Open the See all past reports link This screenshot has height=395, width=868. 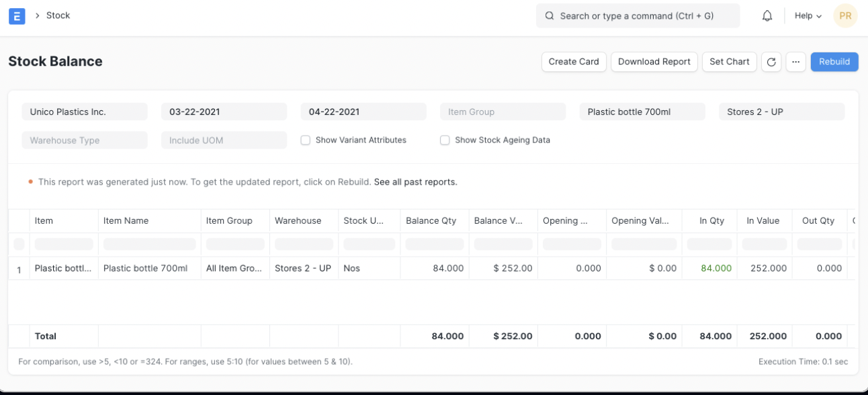415,182
